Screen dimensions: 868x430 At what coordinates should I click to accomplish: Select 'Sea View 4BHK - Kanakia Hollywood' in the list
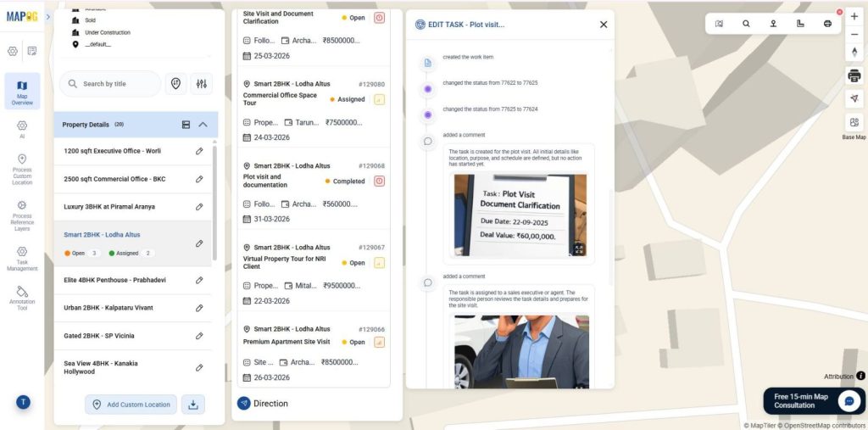[132, 367]
